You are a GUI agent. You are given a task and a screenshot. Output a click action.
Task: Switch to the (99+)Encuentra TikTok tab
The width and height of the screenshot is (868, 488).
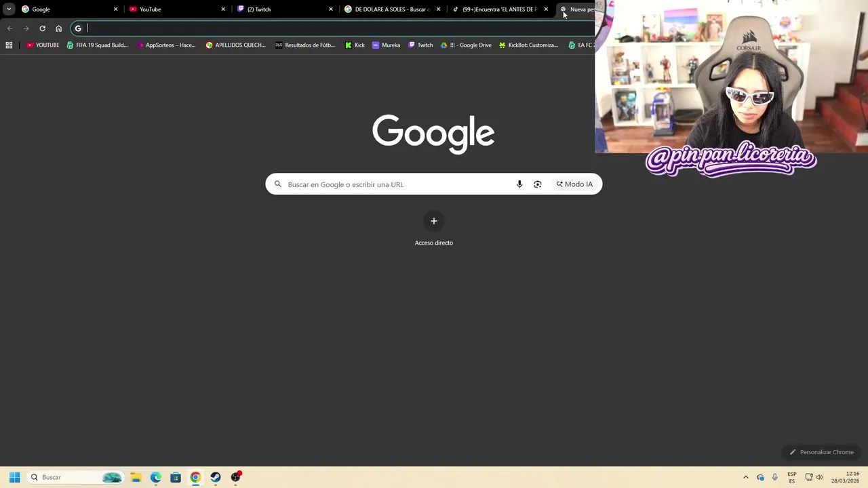(x=500, y=9)
